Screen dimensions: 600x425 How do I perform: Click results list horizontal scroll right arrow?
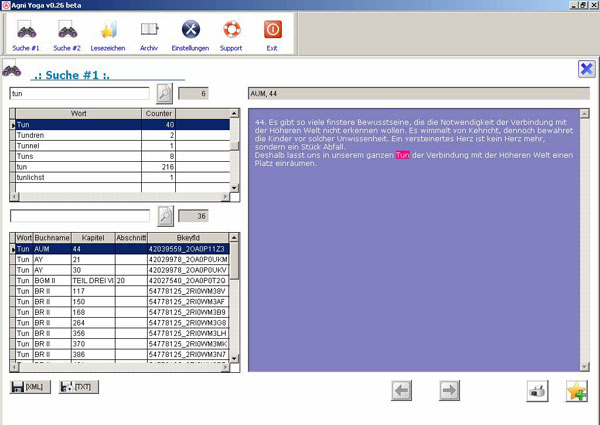tap(225, 367)
